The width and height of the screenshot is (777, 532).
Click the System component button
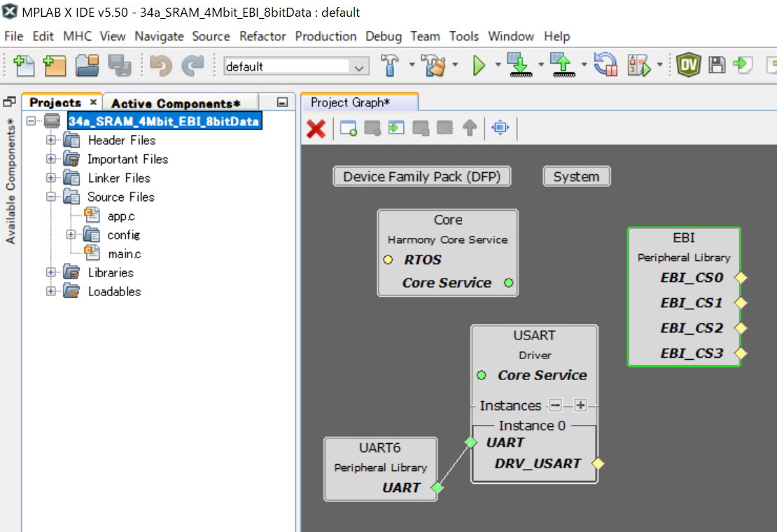click(576, 177)
